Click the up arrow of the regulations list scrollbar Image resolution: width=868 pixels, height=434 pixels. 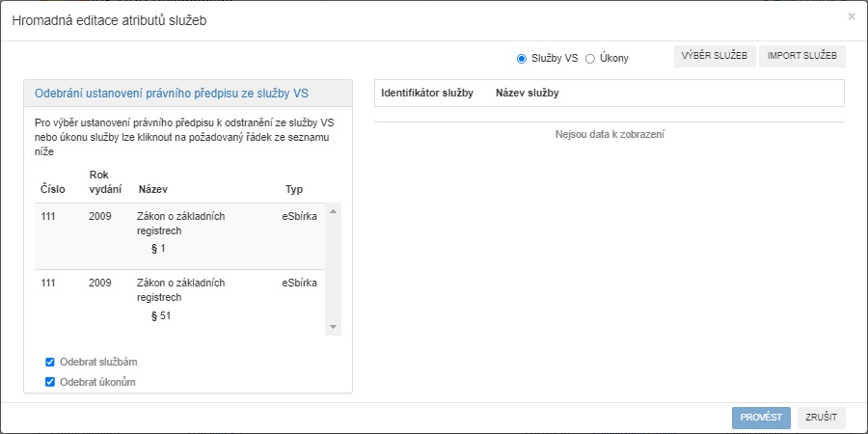pyautogui.click(x=334, y=211)
